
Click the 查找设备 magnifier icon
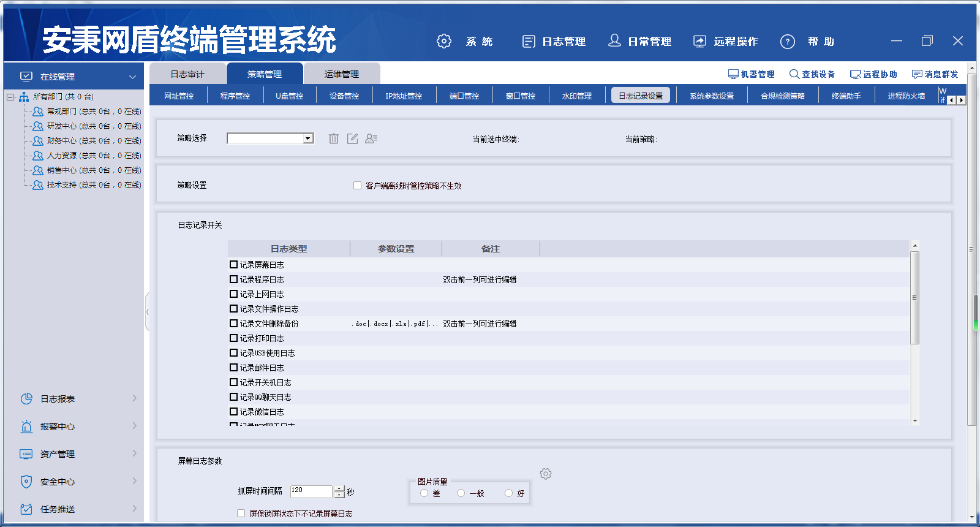tap(794, 74)
